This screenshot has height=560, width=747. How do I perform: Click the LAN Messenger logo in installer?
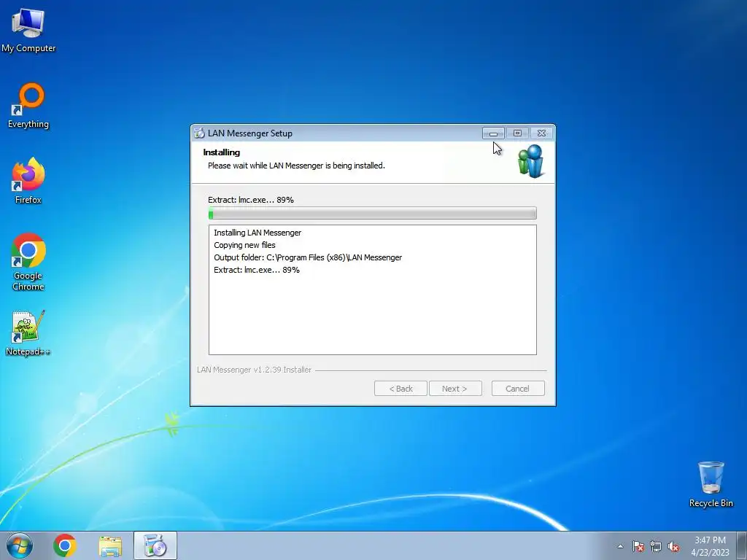coord(531,161)
